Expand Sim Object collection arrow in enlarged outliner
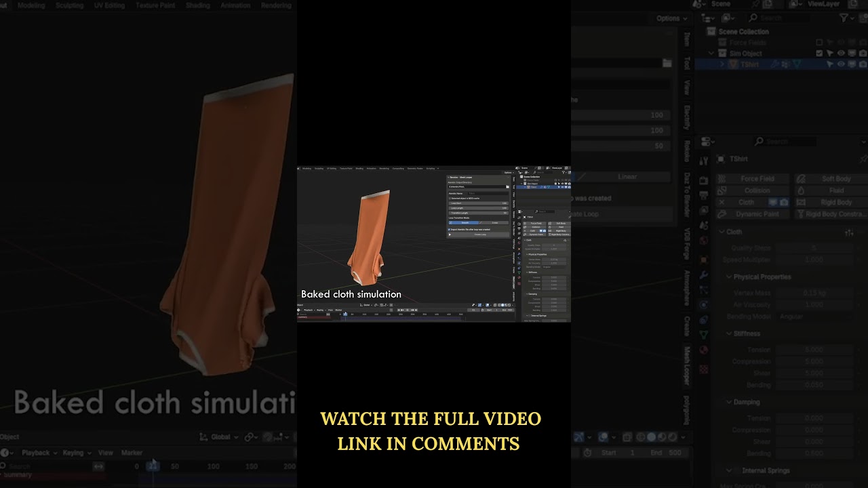The width and height of the screenshot is (868, 488). [711, 54]
